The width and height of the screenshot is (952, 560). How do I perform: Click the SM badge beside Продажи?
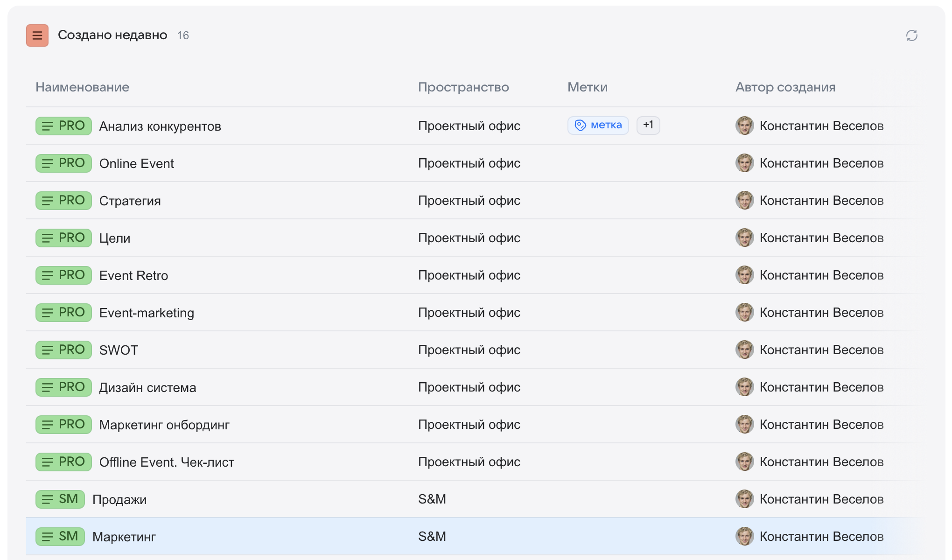60,499
